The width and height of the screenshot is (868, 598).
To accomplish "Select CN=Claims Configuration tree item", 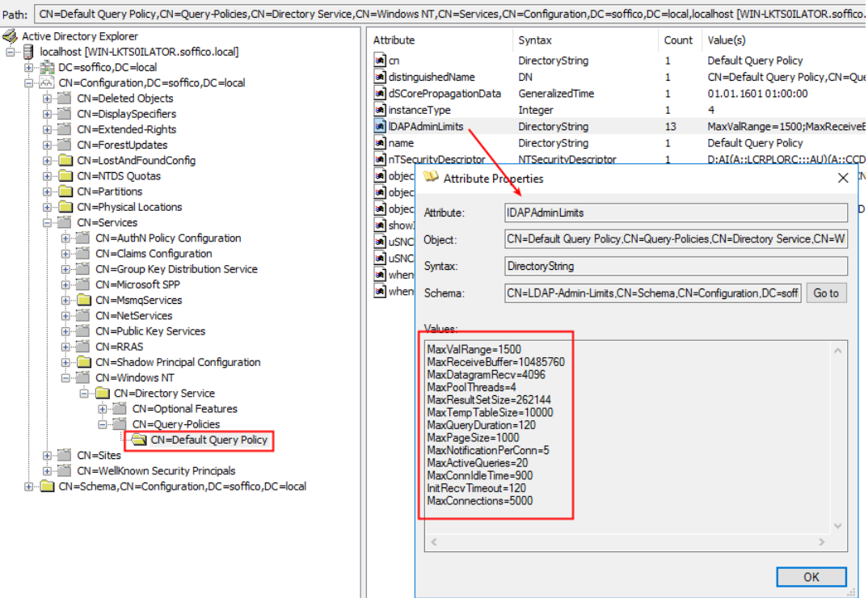I will tap(154, 254).
